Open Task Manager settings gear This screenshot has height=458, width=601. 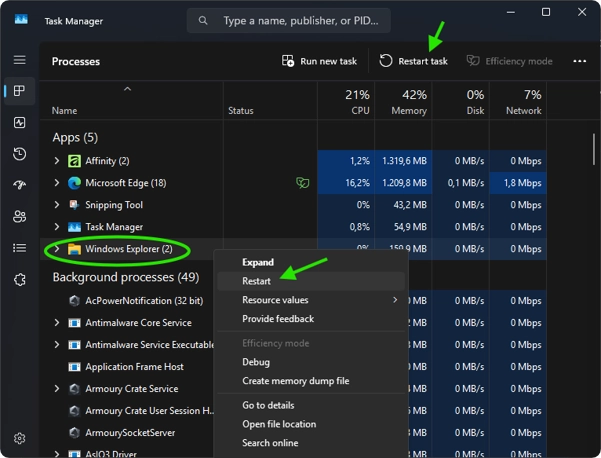click(20, 438)
